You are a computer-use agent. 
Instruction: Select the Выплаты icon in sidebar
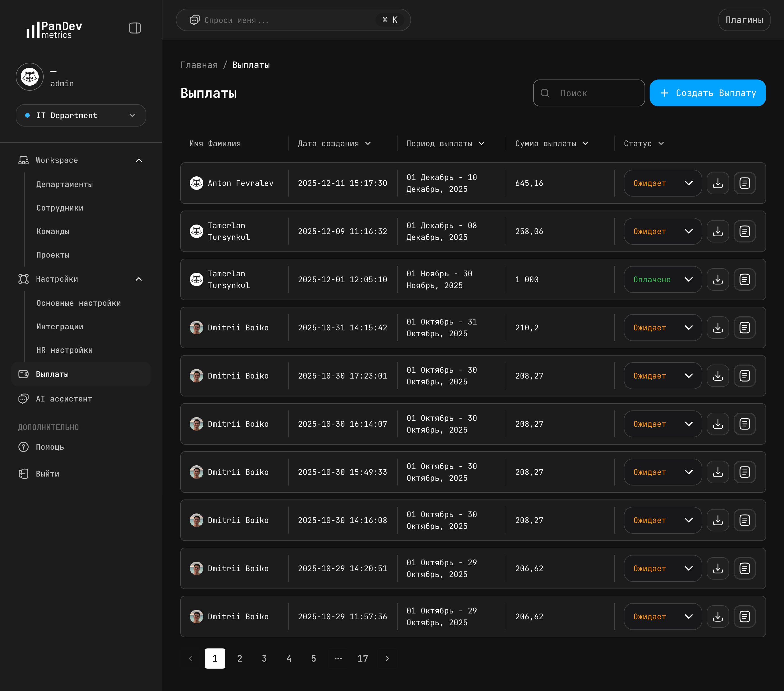23,374
